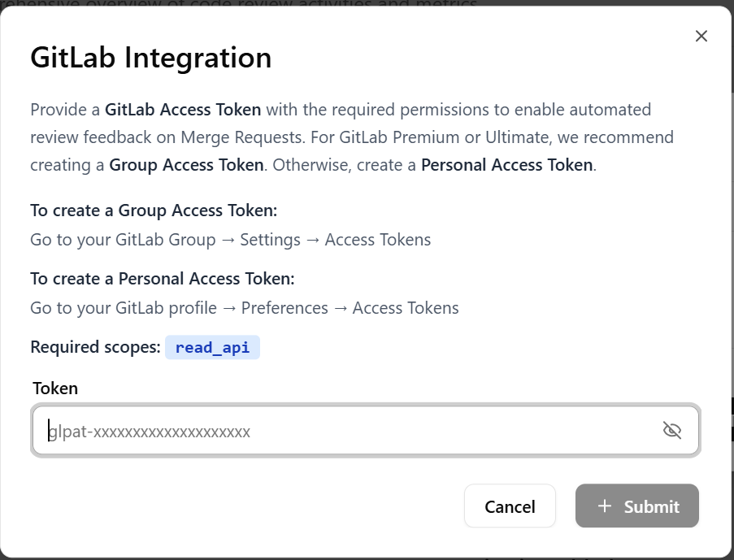This screenshot has height=560, width=734.
Task: Toggle token visibility eye icon
Action: (x=671, y=430)
